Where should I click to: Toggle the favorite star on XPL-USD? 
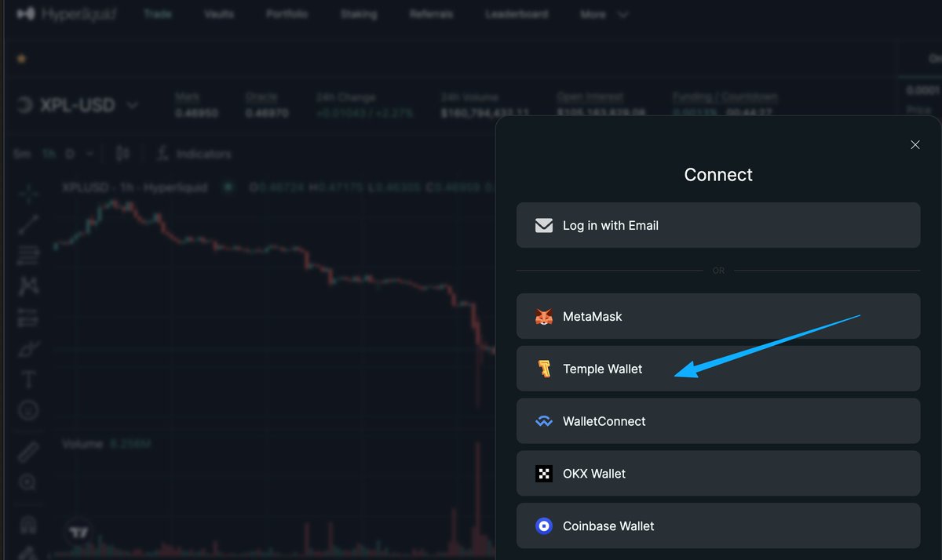pyautogui.click(x=21, y=59)
